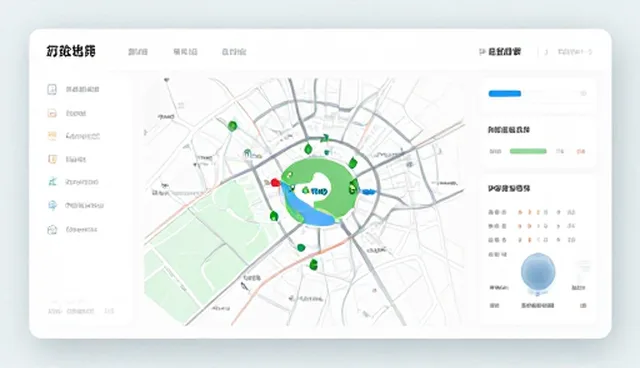Click the green arrow icon atop the ring road
Viewport: 640px width, 368px height.
tap(325, 139)
